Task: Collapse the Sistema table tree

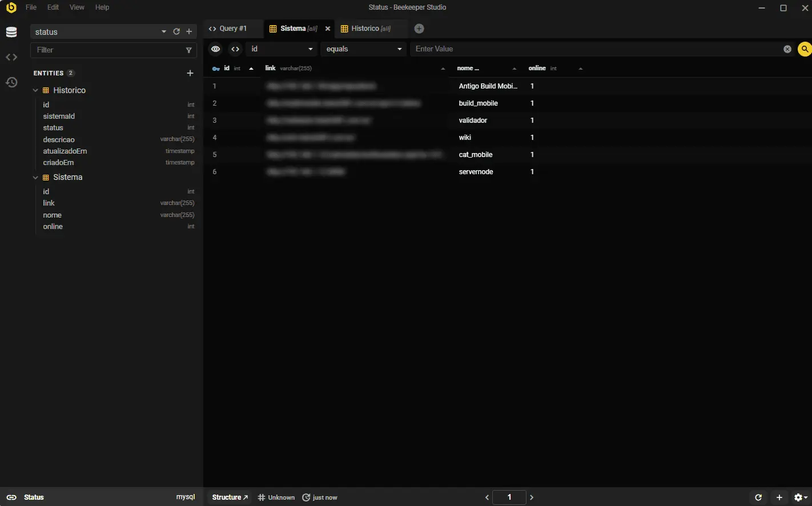Action: [x=35, y=178]
